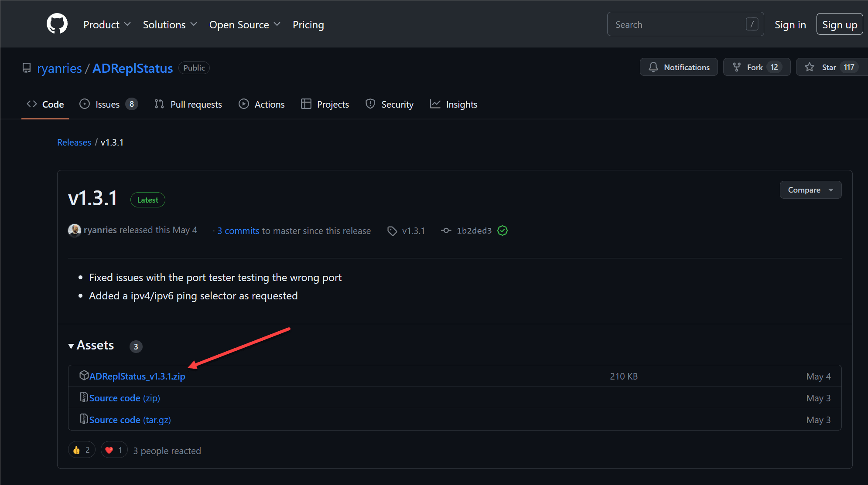Image resolution: width=868 pixels, height=485 pixels.
Task: Click the ADReplStatus zip package icon
Action: (84, 376)
